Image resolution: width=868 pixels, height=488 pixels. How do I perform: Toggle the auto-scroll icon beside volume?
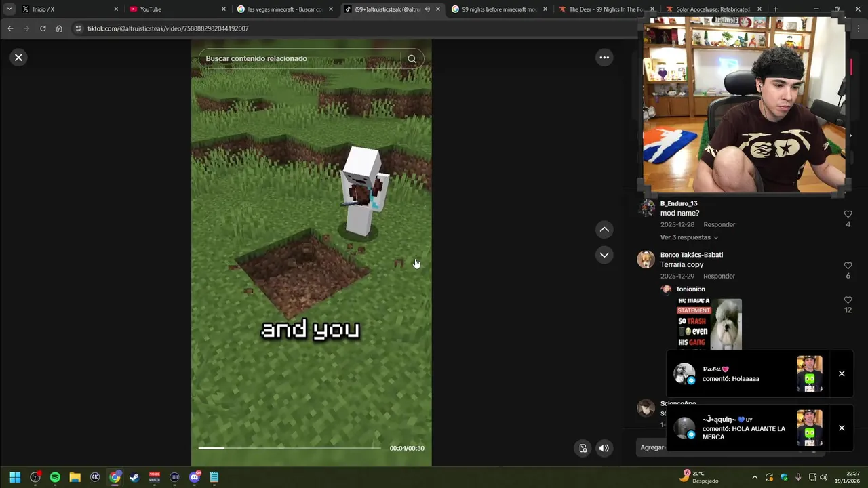point(583,448)
